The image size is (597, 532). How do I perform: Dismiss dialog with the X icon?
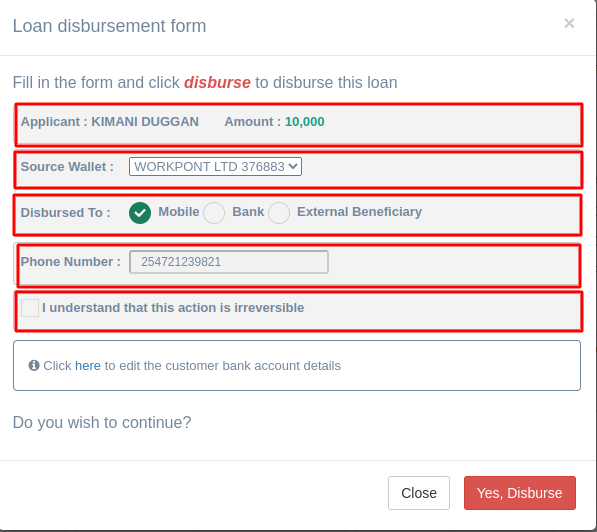[x=569, y=24]
